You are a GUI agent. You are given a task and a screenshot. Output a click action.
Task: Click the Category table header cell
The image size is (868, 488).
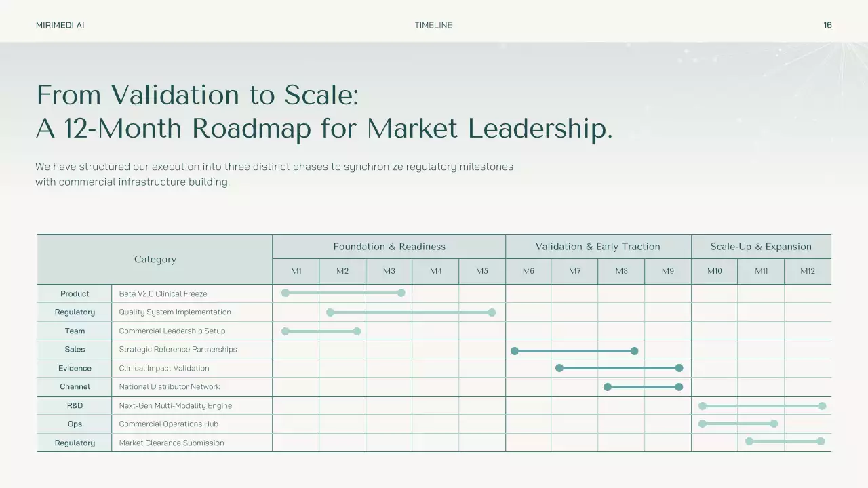click(155, 260)
